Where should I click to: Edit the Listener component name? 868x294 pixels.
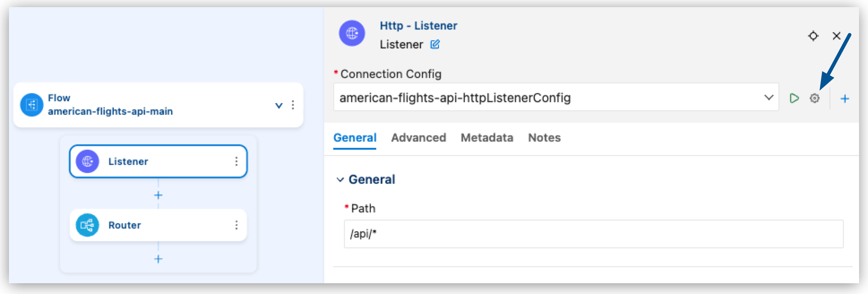[435, 44]
